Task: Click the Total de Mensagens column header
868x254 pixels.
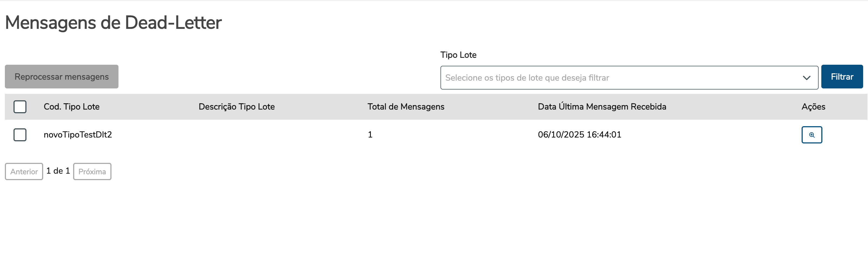Action: point(406,107)
